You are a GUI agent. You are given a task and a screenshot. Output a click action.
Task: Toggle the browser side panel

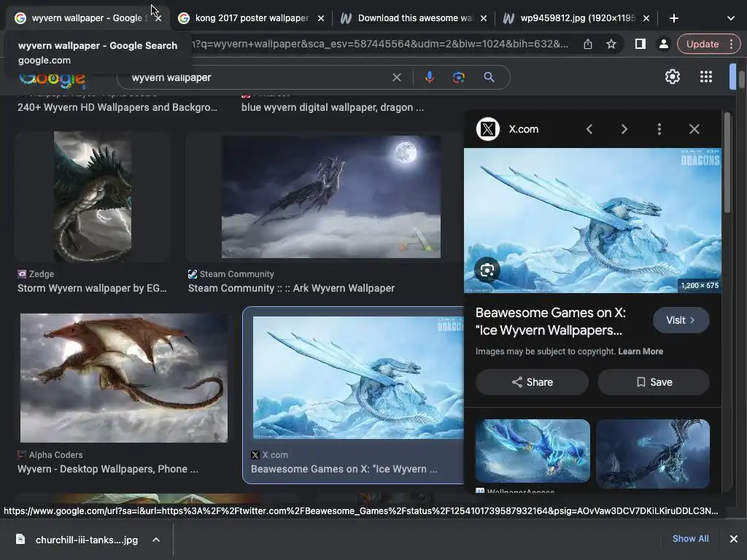coord(640,44)
